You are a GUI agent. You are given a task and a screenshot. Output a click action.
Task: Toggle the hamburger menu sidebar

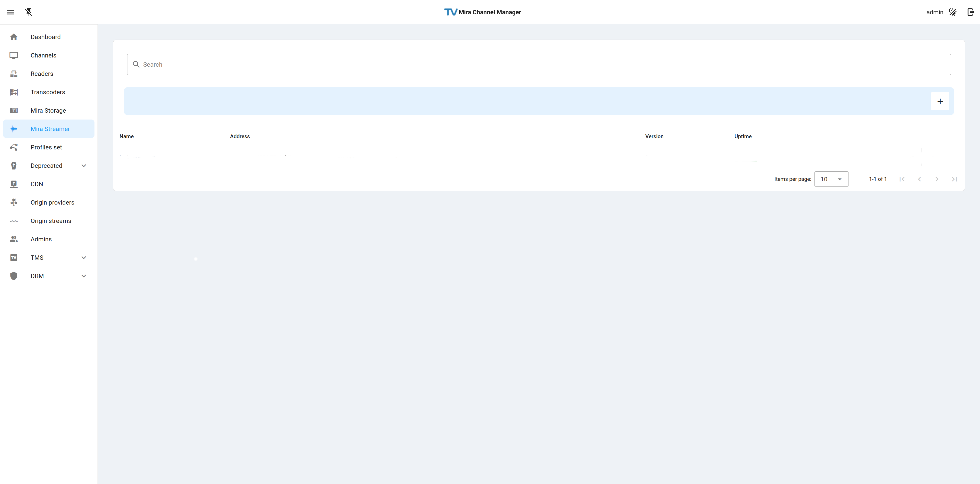point(10,12)
